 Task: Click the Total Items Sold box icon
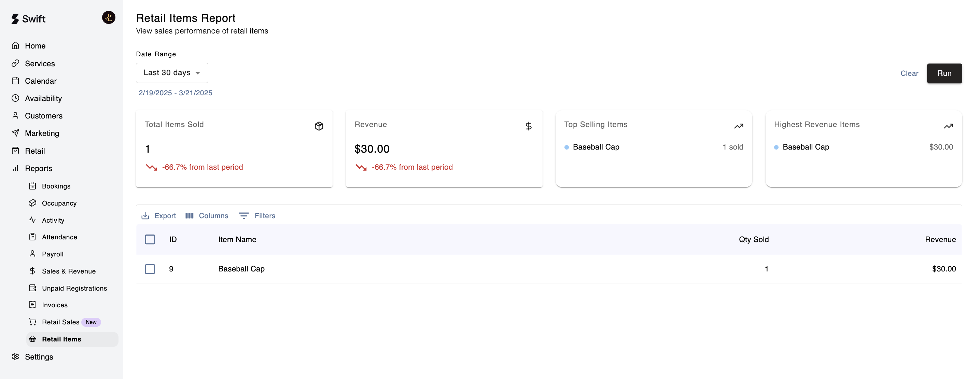319,126
